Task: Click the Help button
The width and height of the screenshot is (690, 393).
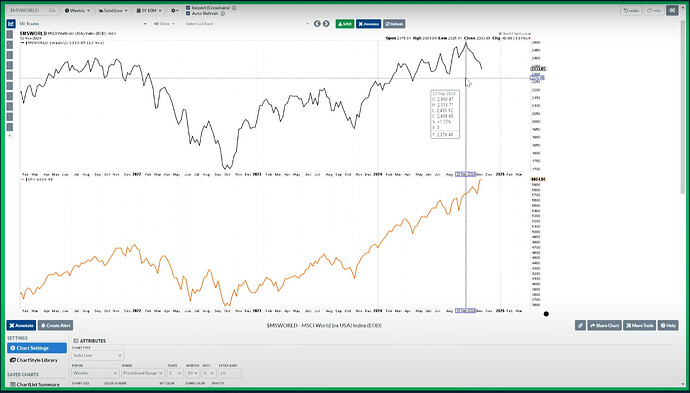Action: click(668, 326)
